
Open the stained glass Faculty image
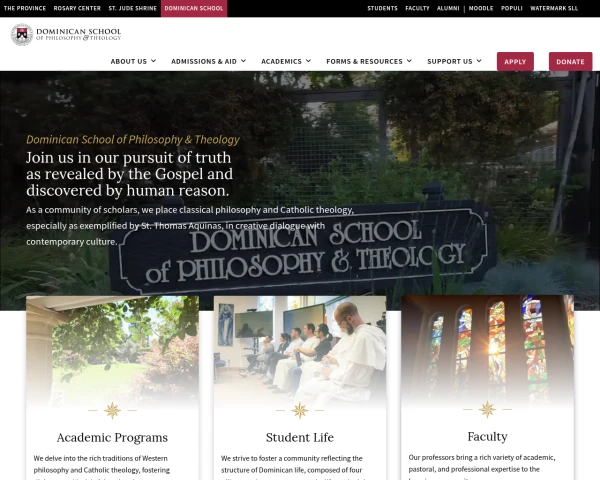pos(487,349)
